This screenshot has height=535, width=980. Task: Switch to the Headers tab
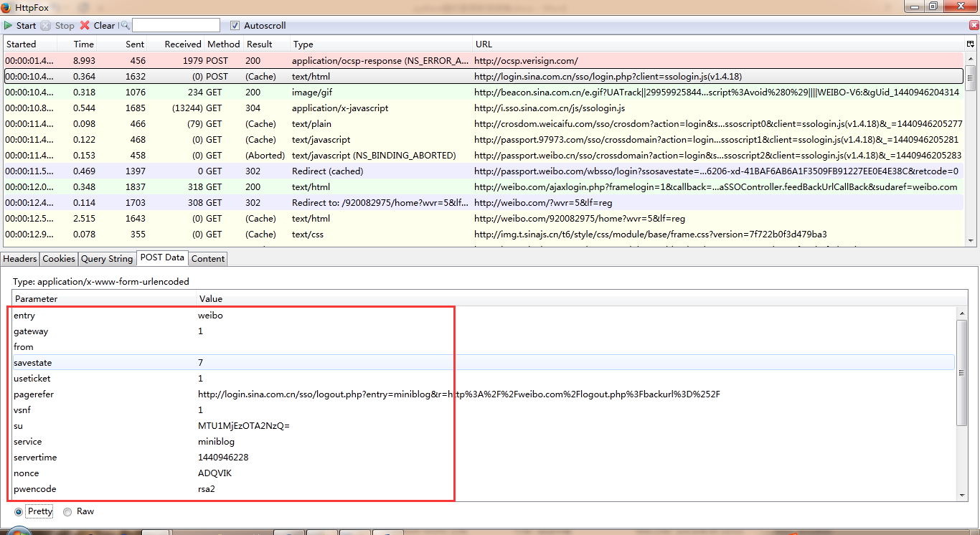[20, 258]
